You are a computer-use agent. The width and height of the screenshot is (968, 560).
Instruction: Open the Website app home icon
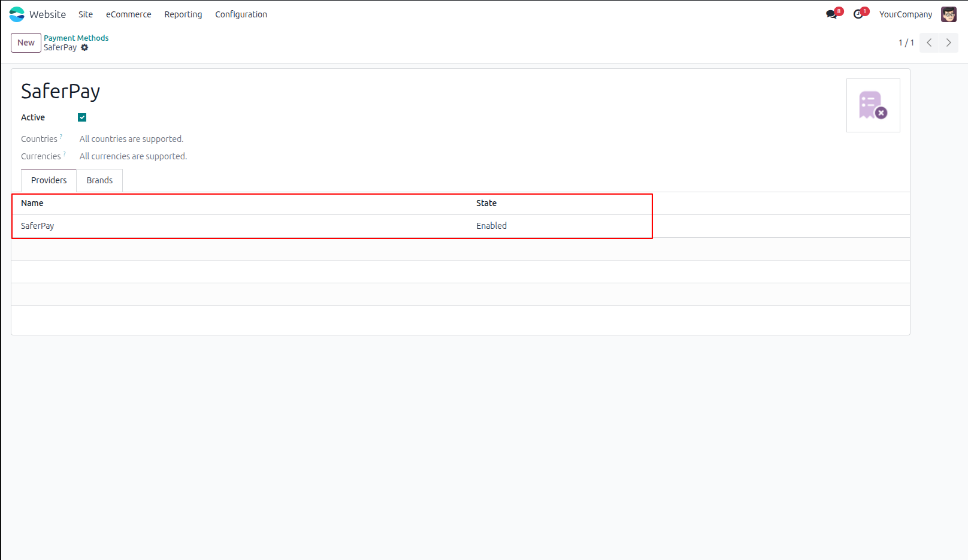coord(17,14)
